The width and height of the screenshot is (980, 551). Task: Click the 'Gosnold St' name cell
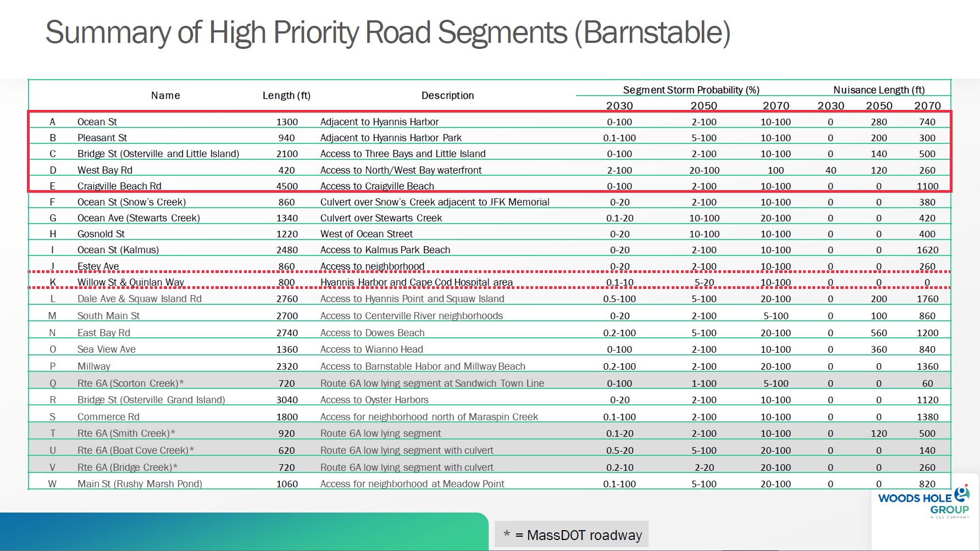pos(101,234)
